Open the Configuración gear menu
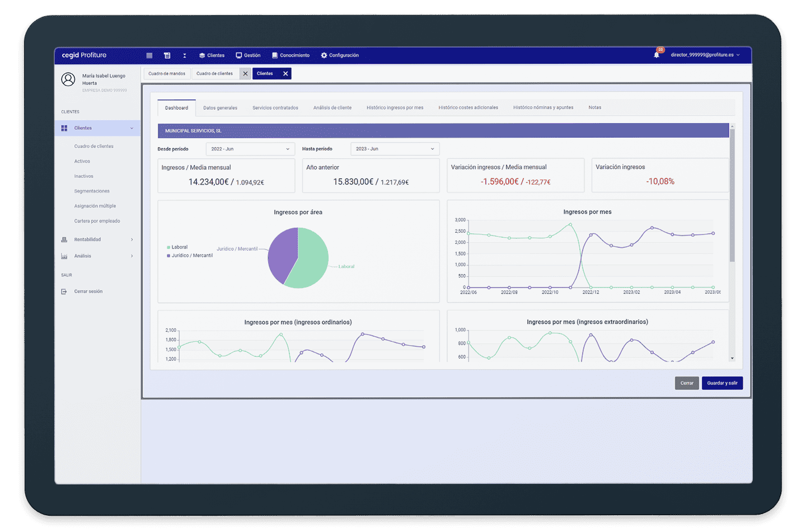This screenshot has width=806, height=532. (340, 55)
